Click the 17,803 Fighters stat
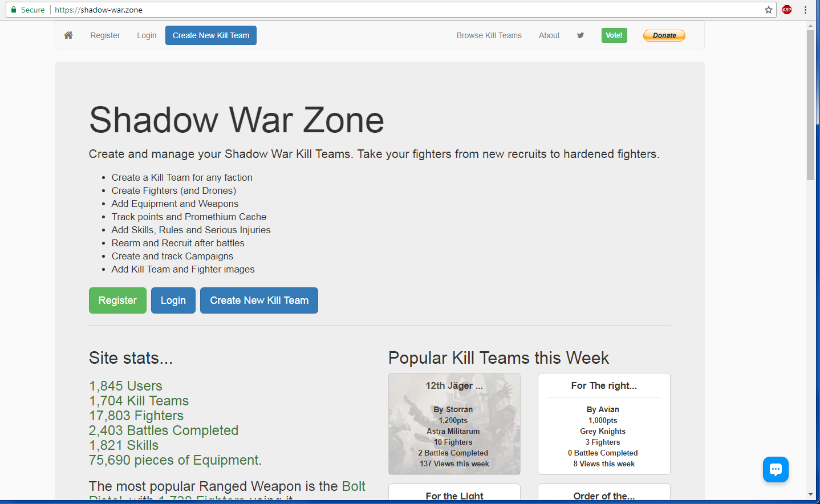 (136, 416)
